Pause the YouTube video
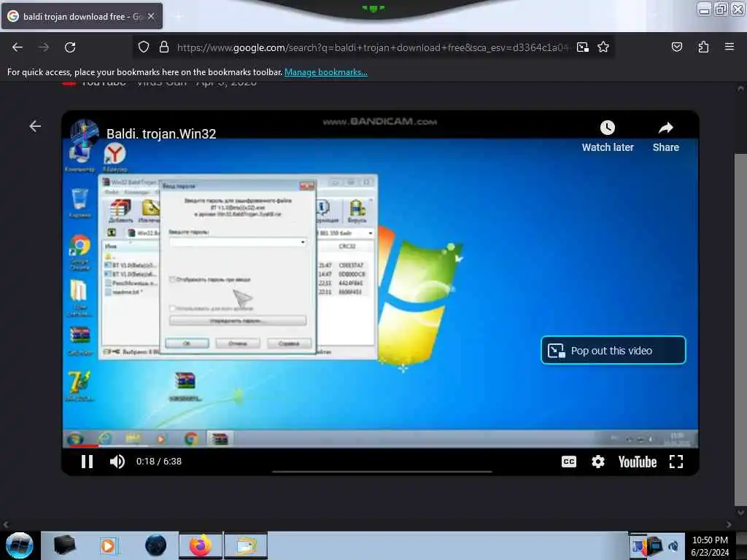The height and width of the screenshot is (560, 747). [x=87, y=462]
